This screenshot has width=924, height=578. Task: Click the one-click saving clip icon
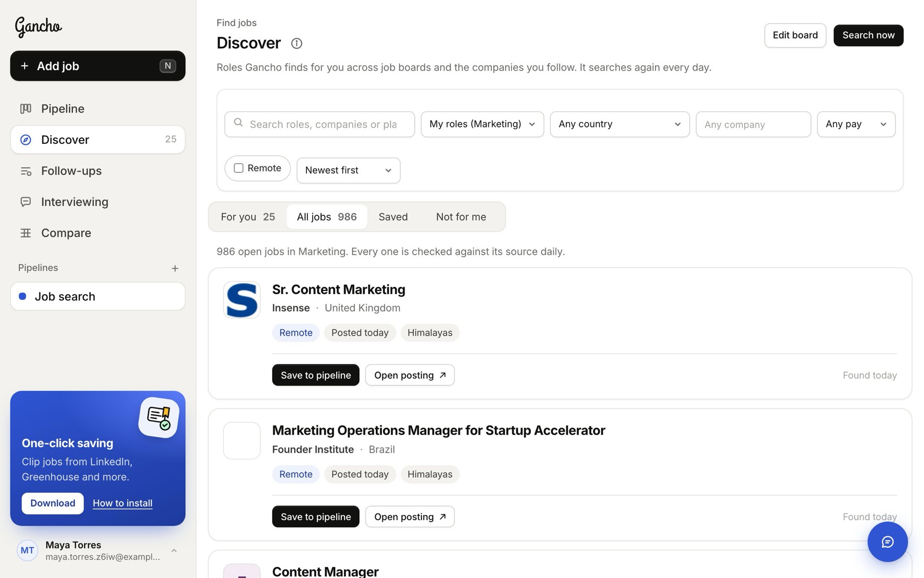click(159, 417)
